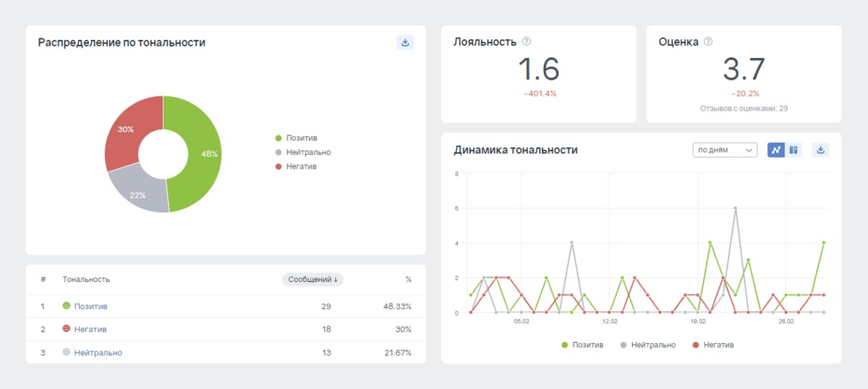This screenshot has width=868, height=389.
Task: Toggle Негатив series in the dynamics legend
Action: pyautogui.click(x=713, y=345)
